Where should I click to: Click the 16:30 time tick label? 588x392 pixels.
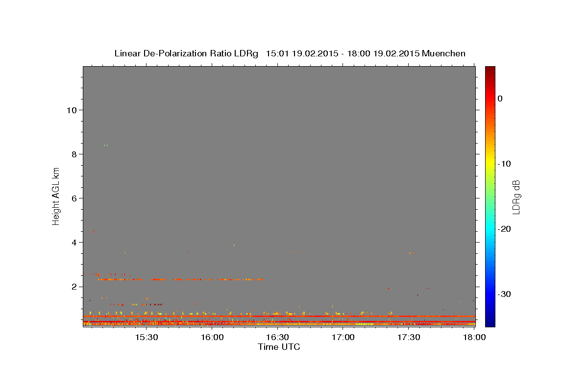pyautogui.click(x=277, y=338)
